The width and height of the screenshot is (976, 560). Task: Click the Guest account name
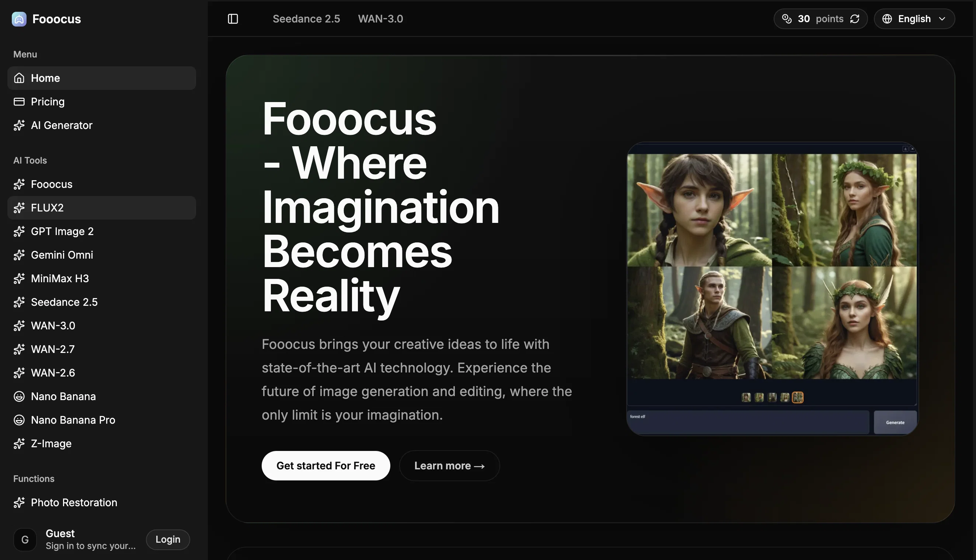[x=60, y=533]
